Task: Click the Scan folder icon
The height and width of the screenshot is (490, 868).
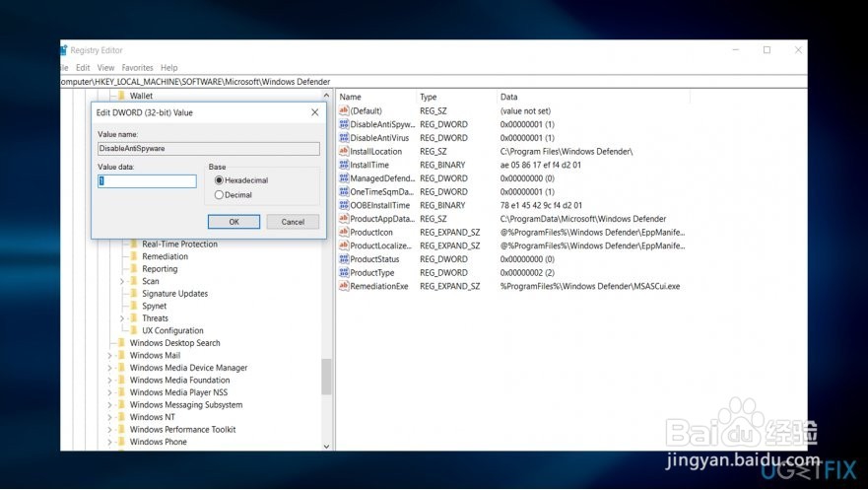Action: pyautogui.click(x=133, y=281)
